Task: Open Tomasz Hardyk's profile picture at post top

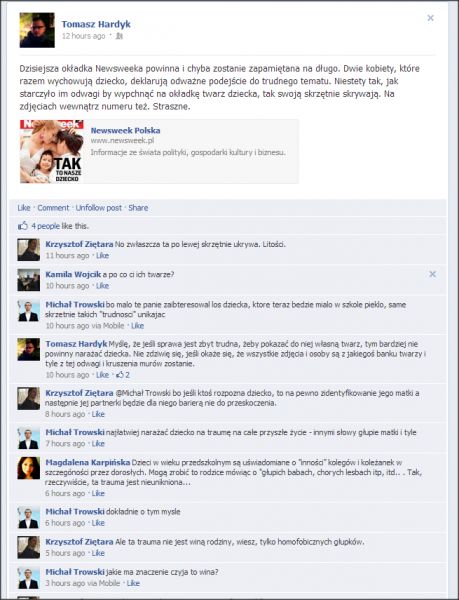Action: coord(37,30)
